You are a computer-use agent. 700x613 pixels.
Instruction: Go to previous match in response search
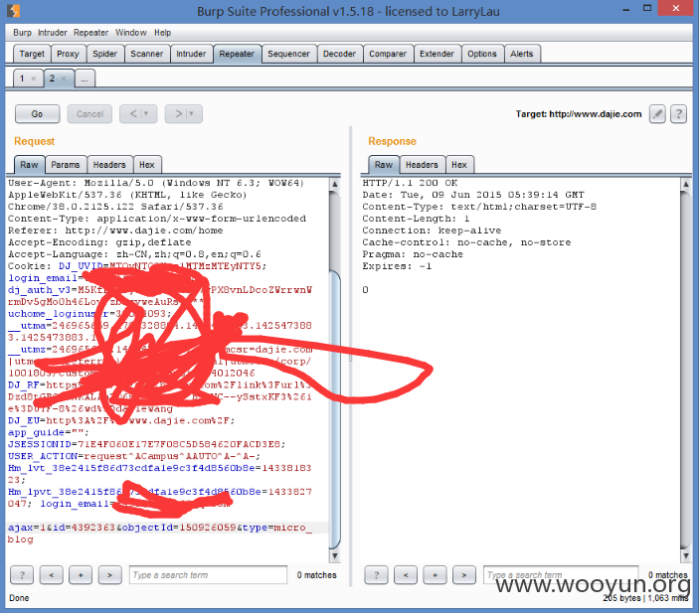pos(406,575)
